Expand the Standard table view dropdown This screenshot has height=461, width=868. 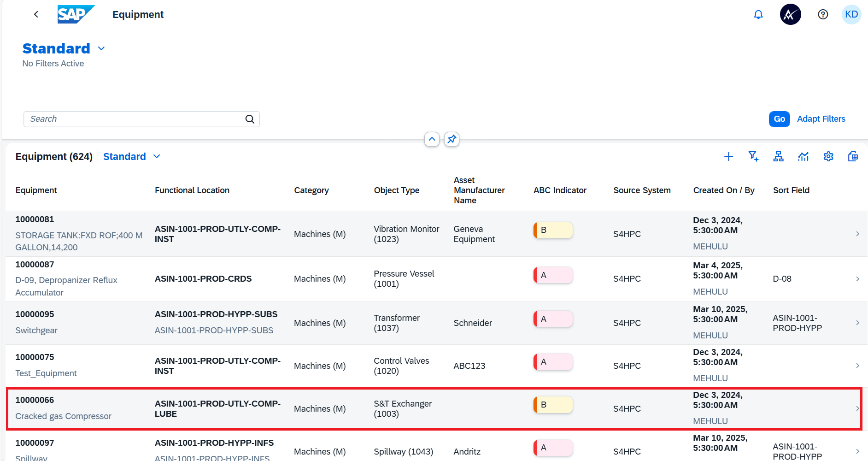(157, 157)
